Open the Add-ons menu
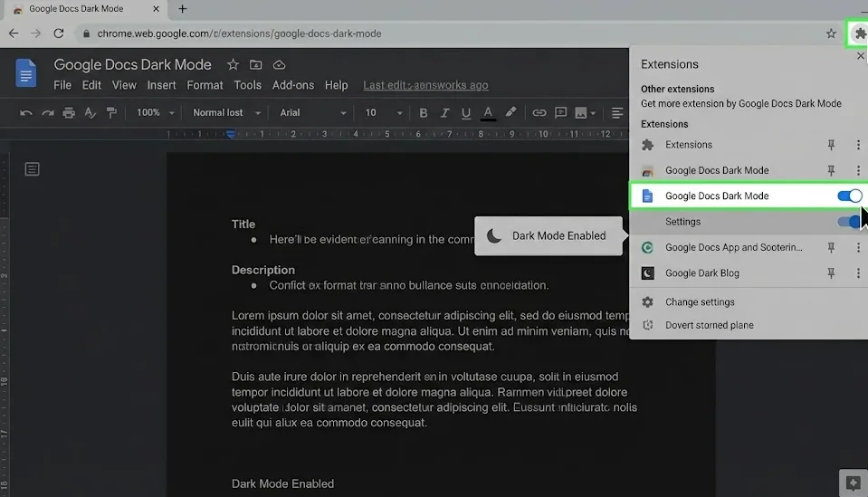The width and height of the screenshot is (868, 497). pos(292,85)
